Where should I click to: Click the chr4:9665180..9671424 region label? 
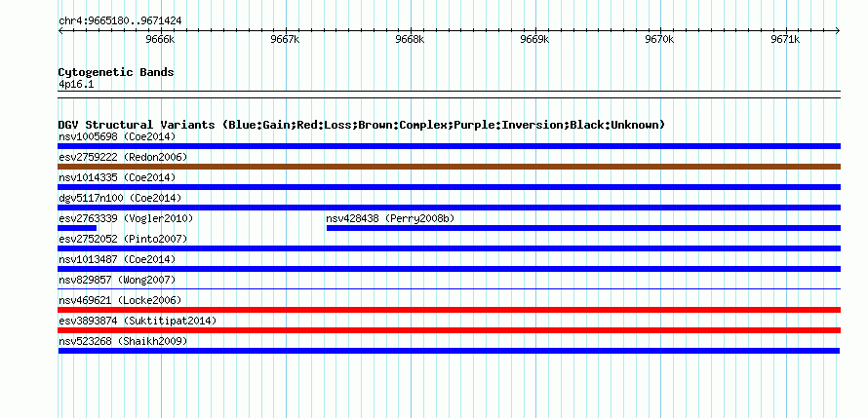pyautogui.click(x=120, y=21)
